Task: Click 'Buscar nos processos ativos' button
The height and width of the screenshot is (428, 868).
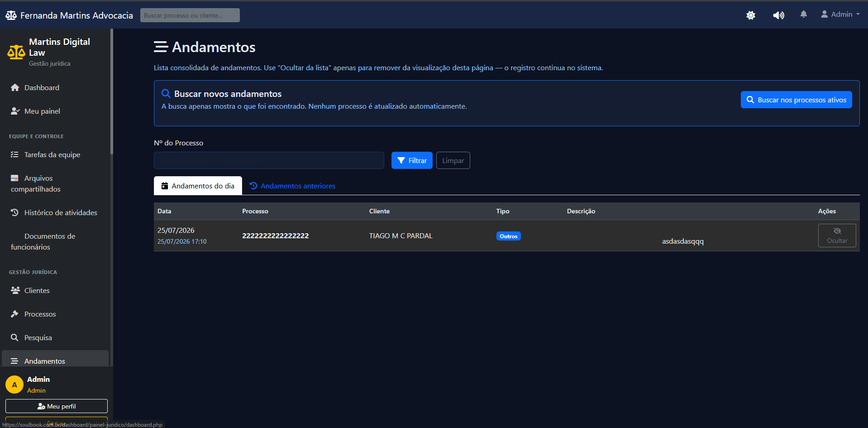Action: tap(796, 100)
